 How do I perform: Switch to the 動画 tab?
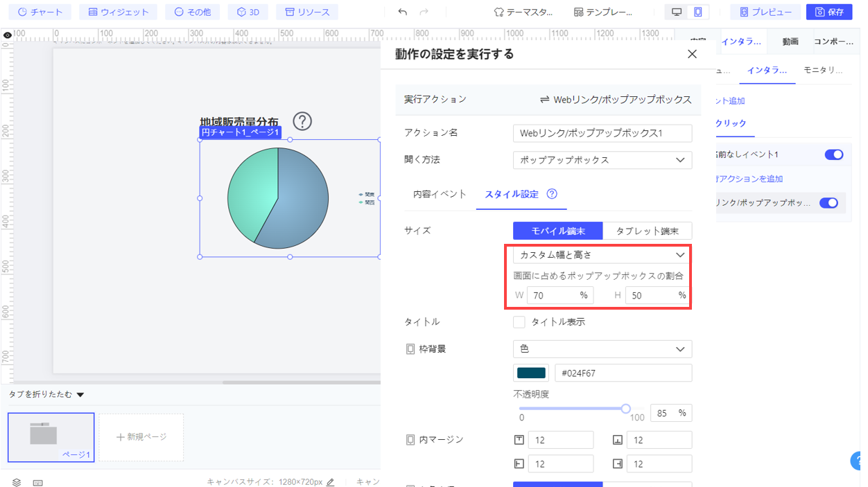coord(790,42)
